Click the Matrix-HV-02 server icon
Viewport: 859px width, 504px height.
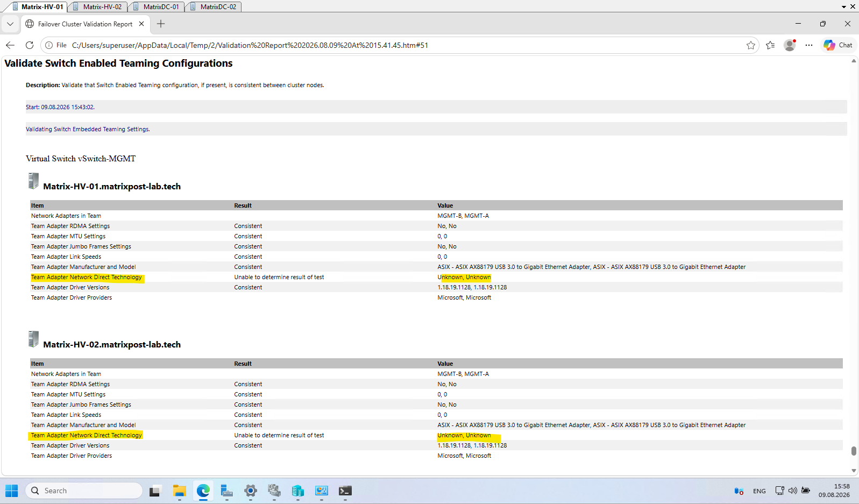(x=33, y=339)
